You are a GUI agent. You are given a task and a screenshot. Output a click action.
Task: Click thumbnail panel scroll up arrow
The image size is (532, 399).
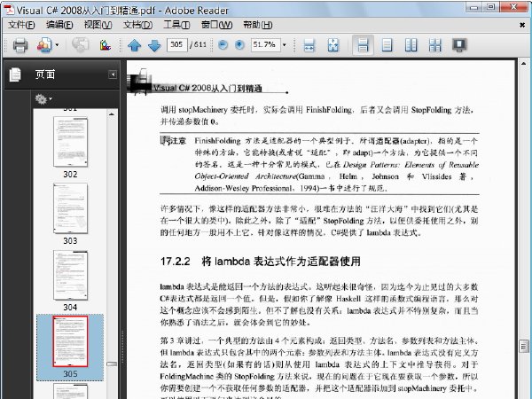112,114
